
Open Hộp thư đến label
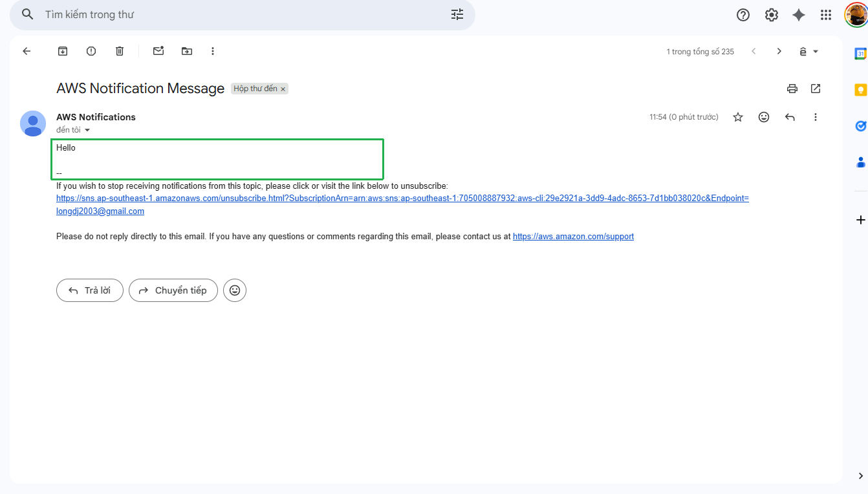coord(255,89)
